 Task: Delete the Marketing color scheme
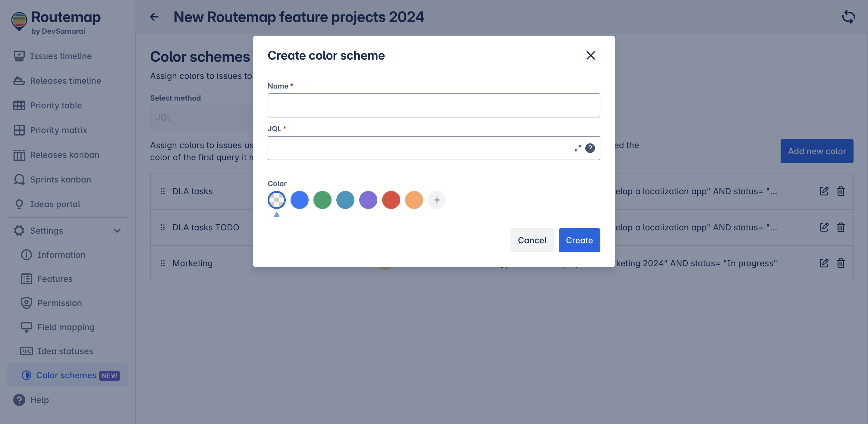(x=841, y=263)
